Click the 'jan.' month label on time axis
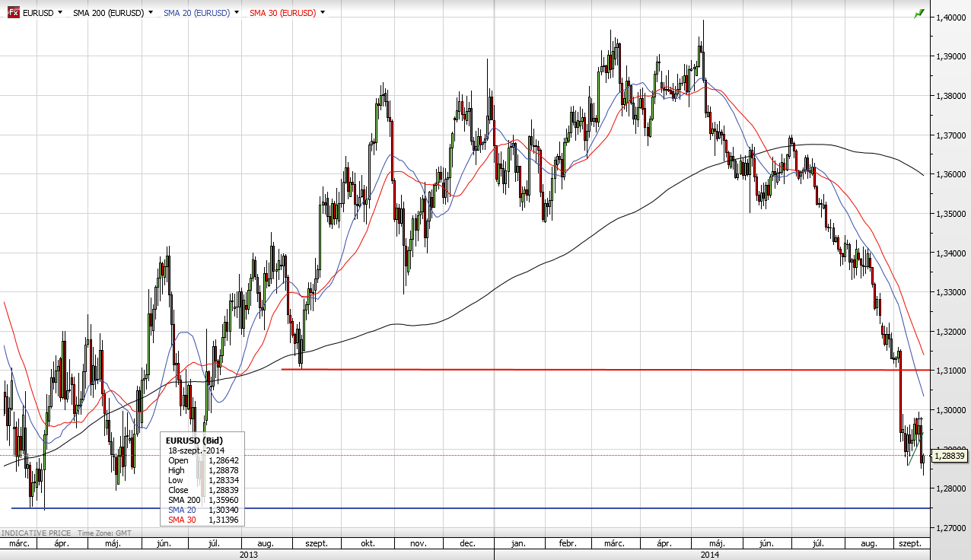This screenshot has width=971, height=560. click(x=518, y=543)
